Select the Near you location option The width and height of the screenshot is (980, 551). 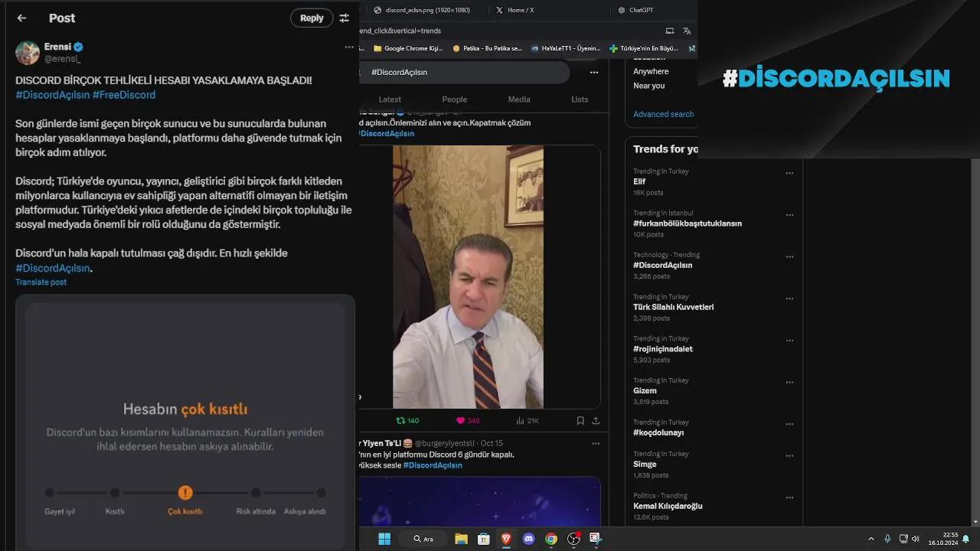648,86
